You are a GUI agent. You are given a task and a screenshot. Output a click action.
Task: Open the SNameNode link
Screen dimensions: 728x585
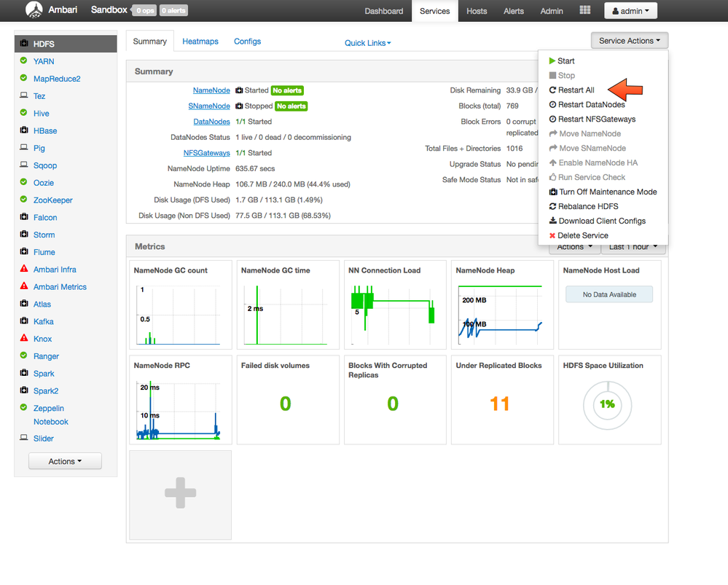(209, 106)
